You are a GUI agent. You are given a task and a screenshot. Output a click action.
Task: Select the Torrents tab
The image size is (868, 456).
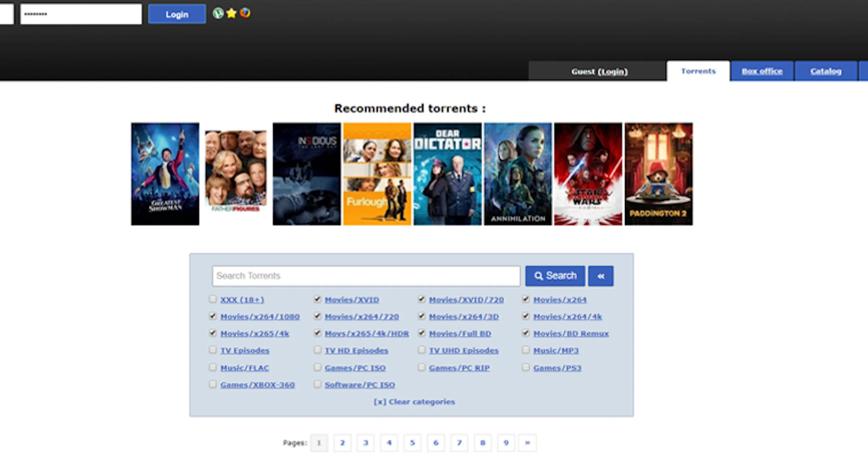coord(698,71)
